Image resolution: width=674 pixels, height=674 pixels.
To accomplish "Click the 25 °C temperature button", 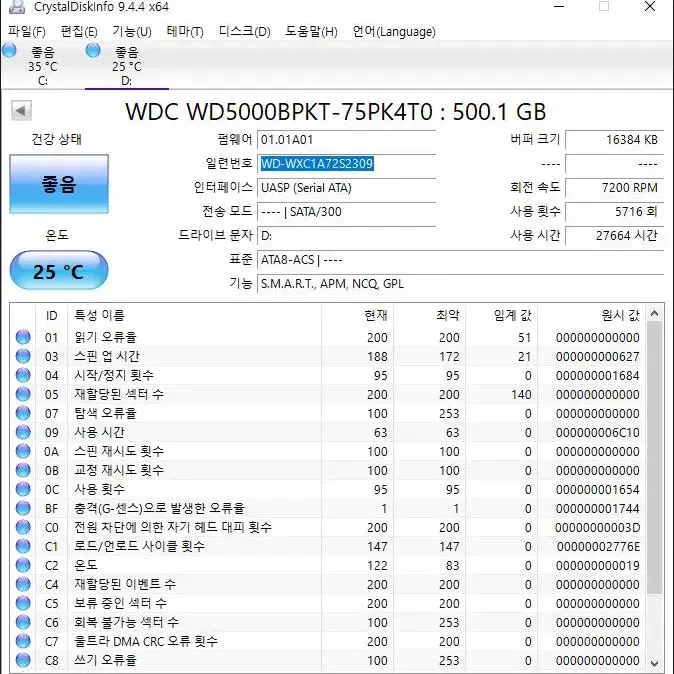I will tap(59, 271).
